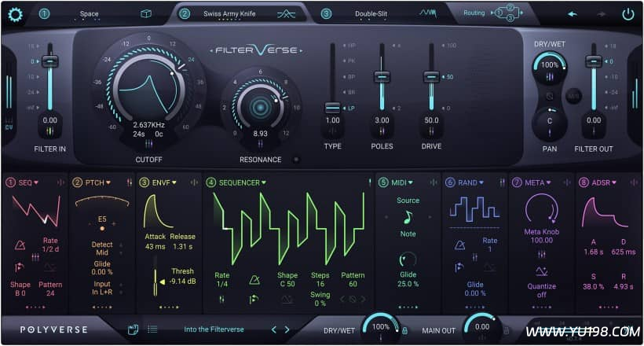
Task: Click modulation icon inside Dry/Wet knob
Action: 550,76
